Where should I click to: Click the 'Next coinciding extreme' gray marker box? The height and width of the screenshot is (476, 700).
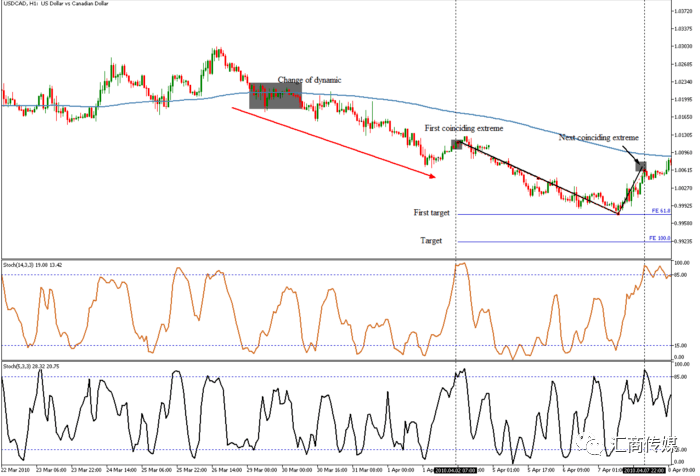click(x=641, y=166)
